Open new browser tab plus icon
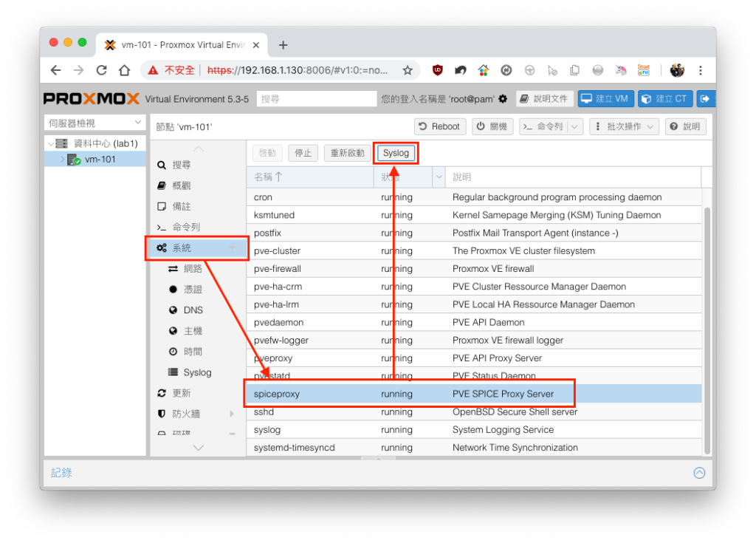This screenshot has height=543, width=756. click(x=283, y=45)
